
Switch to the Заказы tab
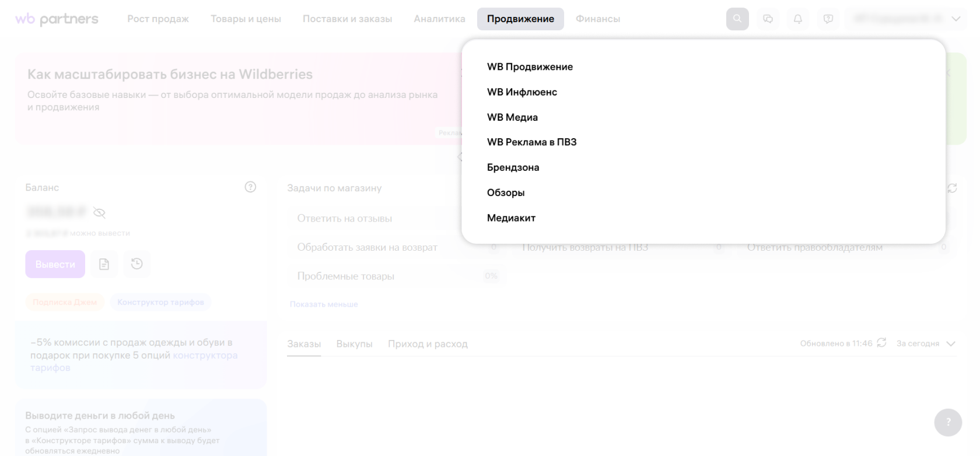[304, 343]
